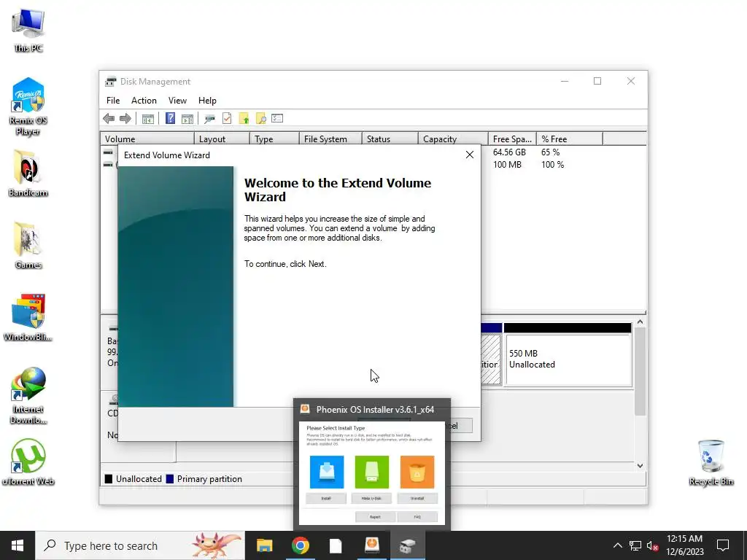Open the Help menu in Disk Management
This screenshot has width=747, height=560.
click(207, 101)
